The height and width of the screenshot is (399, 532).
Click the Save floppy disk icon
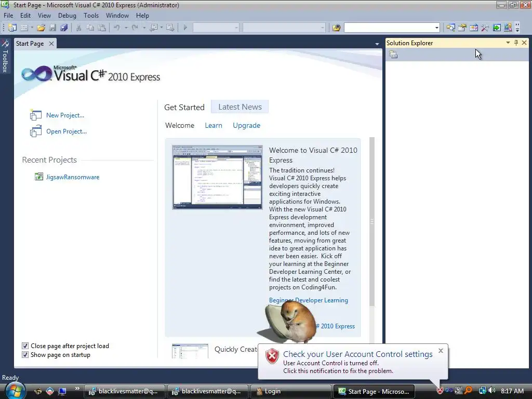coord(52,28)
